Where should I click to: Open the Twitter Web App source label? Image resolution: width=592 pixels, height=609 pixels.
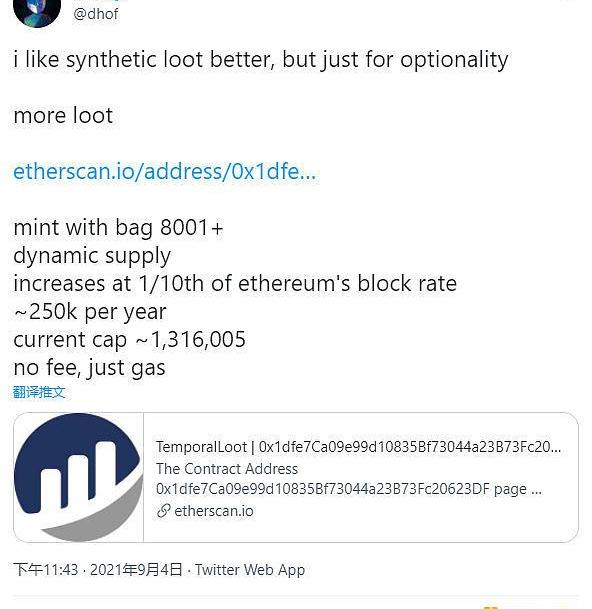point(250,570)
